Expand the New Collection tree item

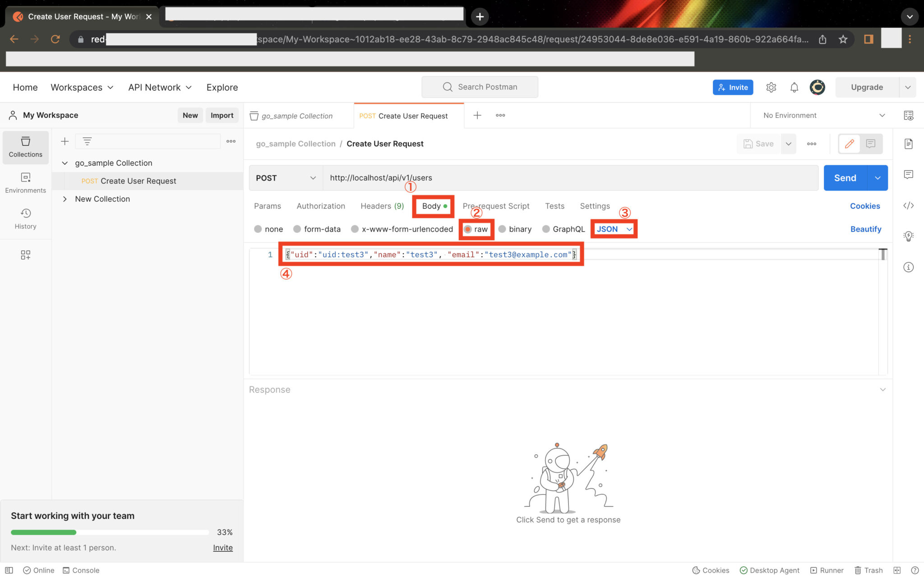pos(65,199)
